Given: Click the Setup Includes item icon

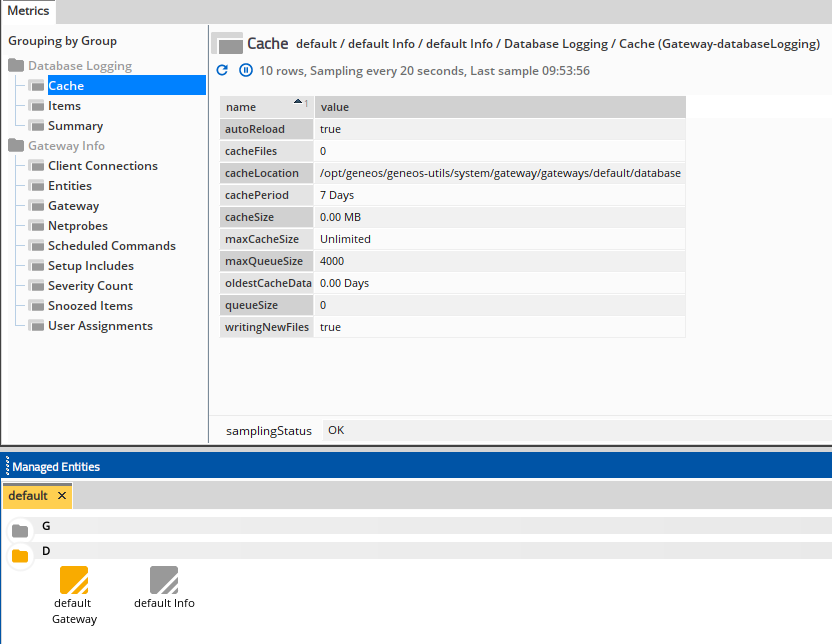Looking at the screenshot, I should [37, 266].
